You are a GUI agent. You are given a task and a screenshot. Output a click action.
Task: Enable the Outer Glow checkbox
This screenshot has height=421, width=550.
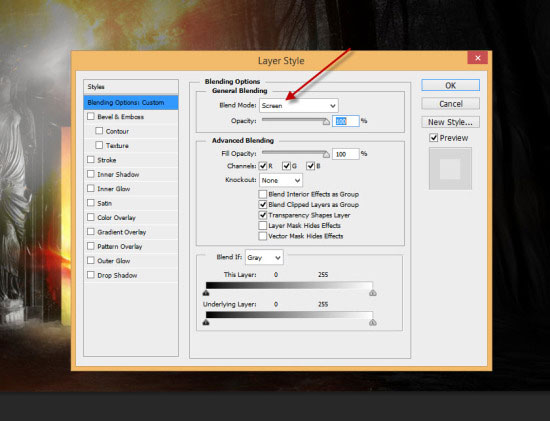(x=90, y=260)
